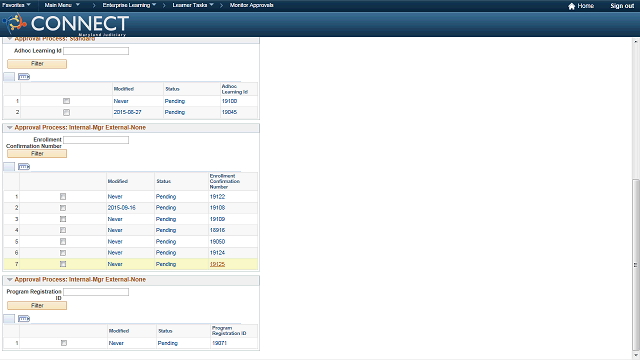The width and height of the screenshot is (640, 360).
Task: Open enrollment confirmation link 19109
Action: (218, 219)
